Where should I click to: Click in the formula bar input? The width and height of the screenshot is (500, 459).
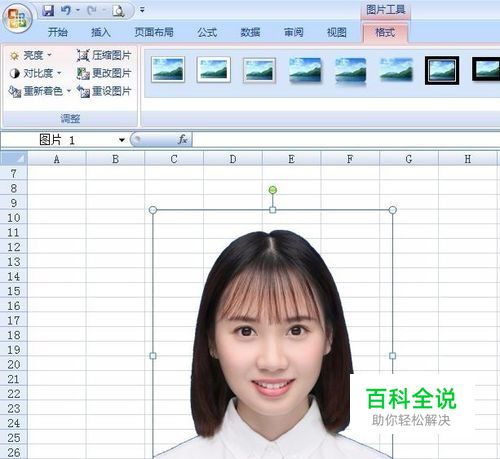pyautogui.click(x=346, y=140)
